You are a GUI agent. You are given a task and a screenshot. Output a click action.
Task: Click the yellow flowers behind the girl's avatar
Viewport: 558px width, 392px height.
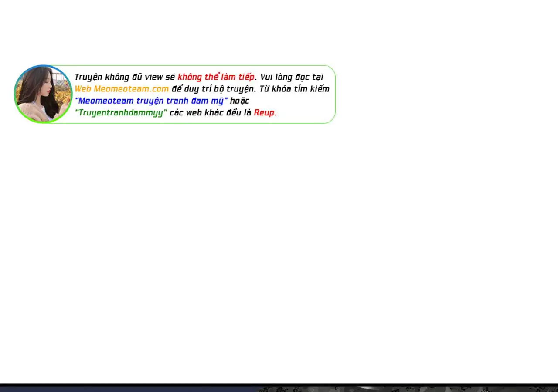tap(63, 94)
